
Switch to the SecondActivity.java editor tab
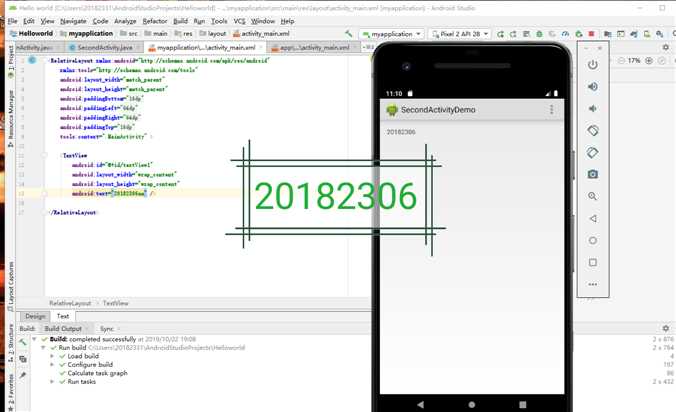click(x=105, y=47)
